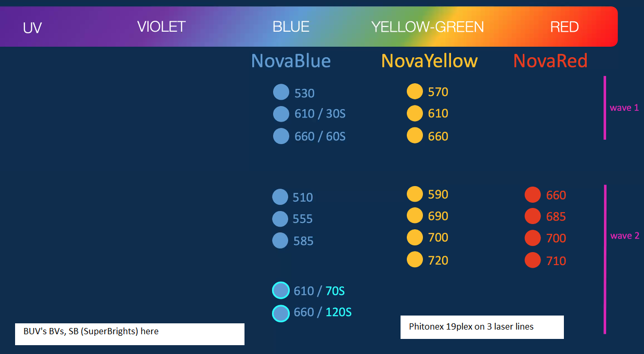Click the NovaYellow heading

(429, 61)
